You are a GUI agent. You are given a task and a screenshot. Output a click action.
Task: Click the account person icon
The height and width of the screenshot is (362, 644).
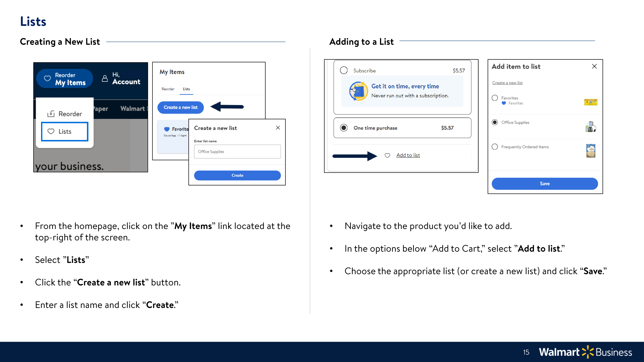click(x=105, y=79)
